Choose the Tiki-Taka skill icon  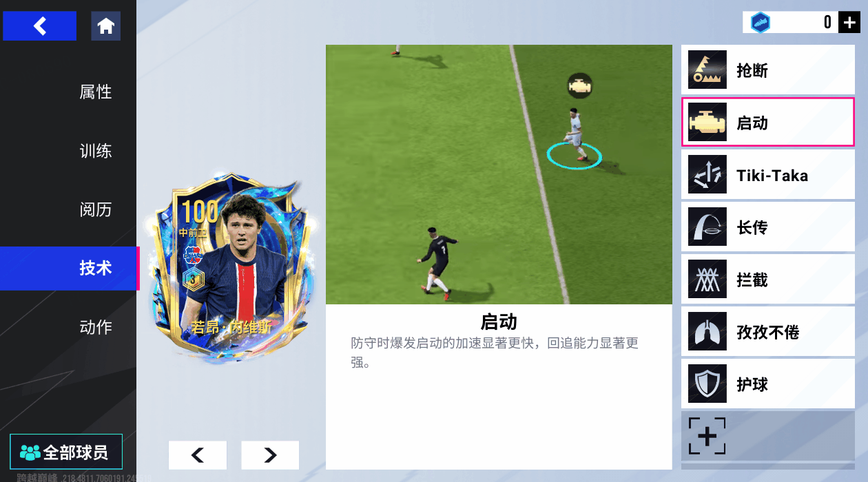pos(707,174)
